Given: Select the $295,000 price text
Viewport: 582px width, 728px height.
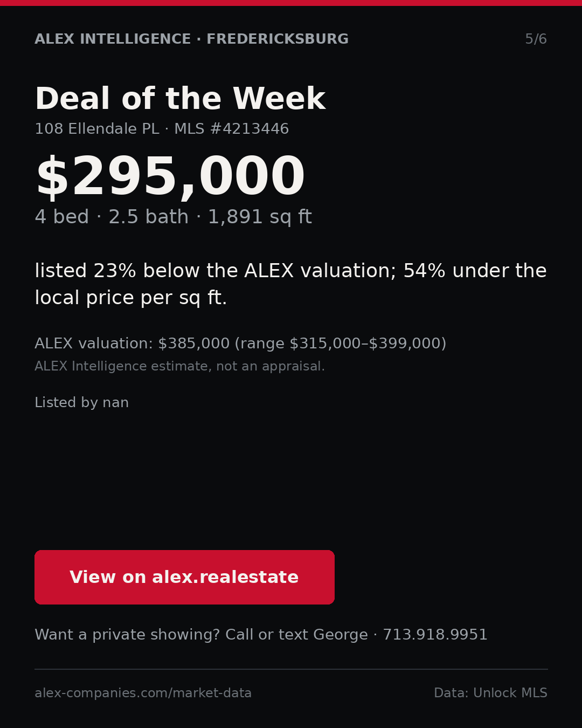Looking at the screenshot, I should (x=170, y=177).
